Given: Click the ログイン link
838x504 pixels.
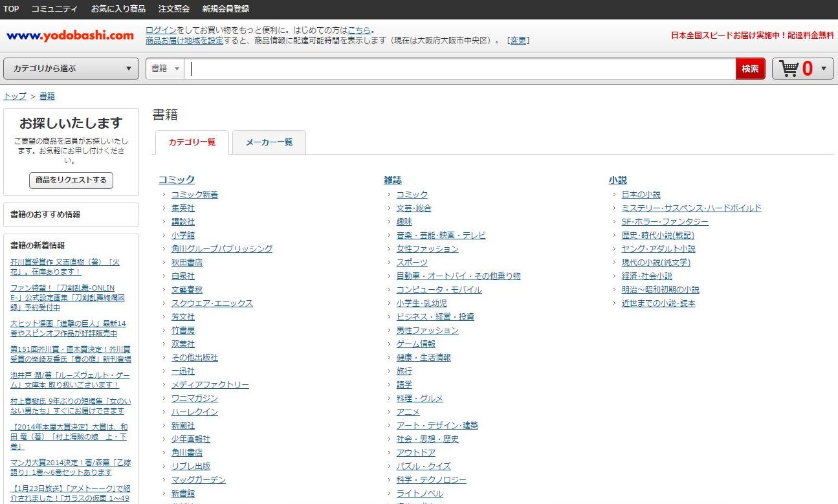Looking at the screenshot, I should point(161,30).
